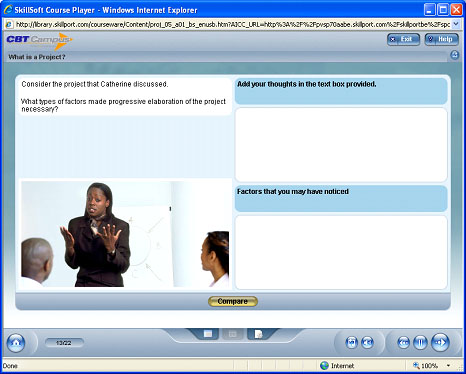This screenshot has height=374, width=466.
Task: Open the grayed middle center tab icon
Action: coord(233,334)
